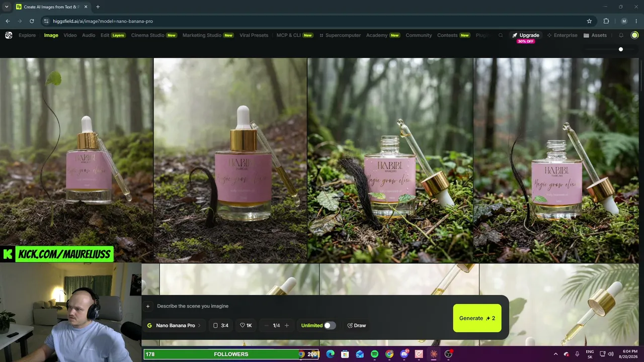This screenshot has height=362, width=644.
Task: Open Chrome three-dot menu
Action: 635,21
